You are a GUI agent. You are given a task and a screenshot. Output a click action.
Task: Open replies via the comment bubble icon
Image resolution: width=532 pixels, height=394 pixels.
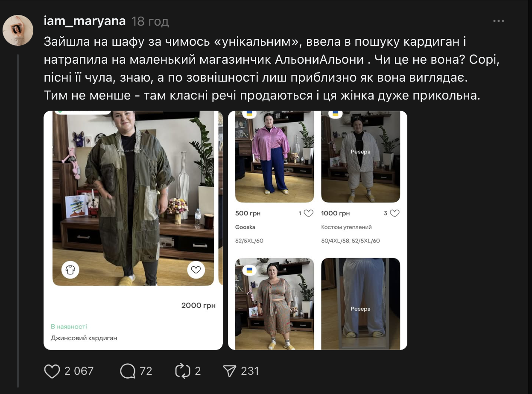[x=127, y=370]
